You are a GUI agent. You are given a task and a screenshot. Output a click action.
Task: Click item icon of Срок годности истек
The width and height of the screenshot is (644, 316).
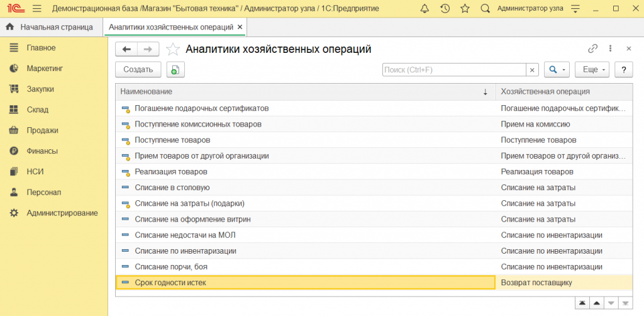pyautogui.click(x=126, y=283)
